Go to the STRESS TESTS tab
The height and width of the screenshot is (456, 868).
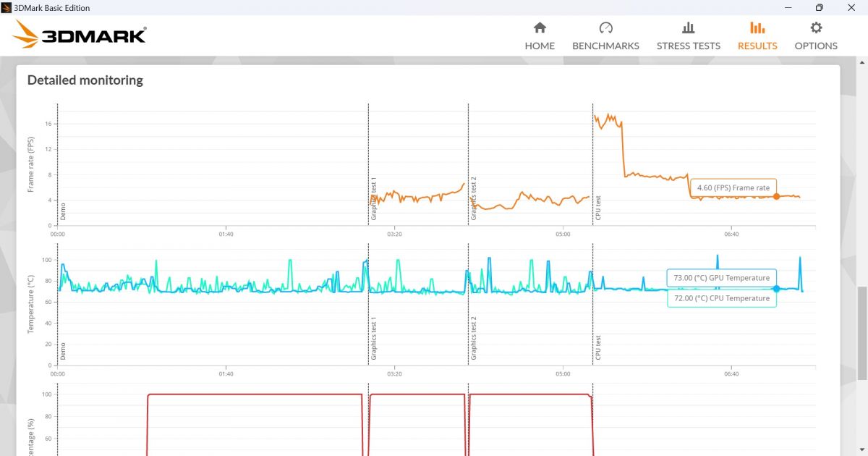click(689, 46)
